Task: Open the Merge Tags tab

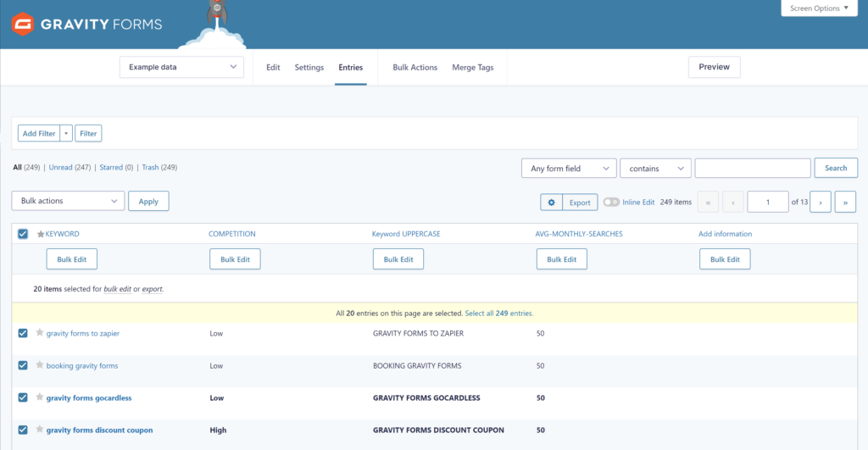Action: [473, 68]
